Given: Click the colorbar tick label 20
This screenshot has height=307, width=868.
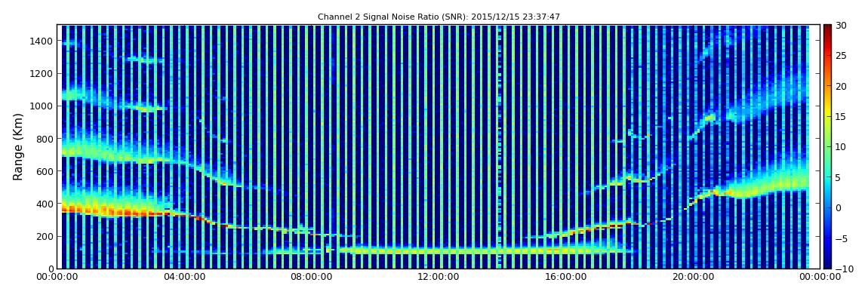Looking at the screenshot, I should [842, 86].
